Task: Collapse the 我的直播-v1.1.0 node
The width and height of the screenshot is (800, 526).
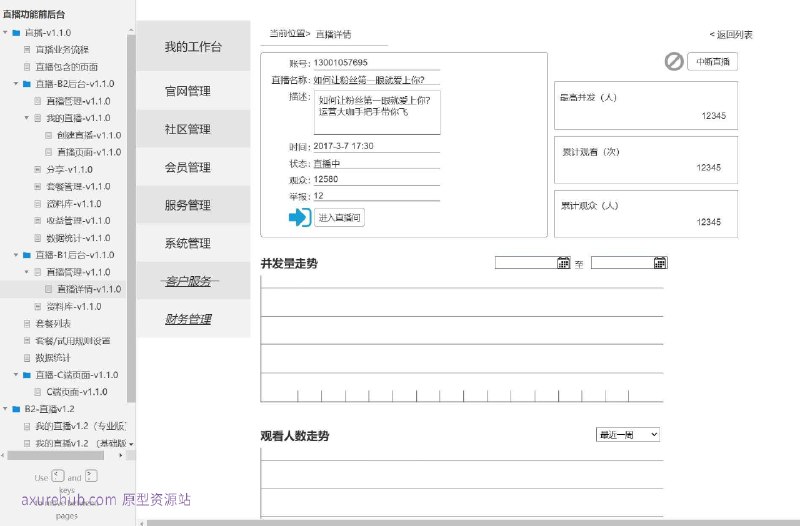Action: pyautogui.click(x=27, y=118)
